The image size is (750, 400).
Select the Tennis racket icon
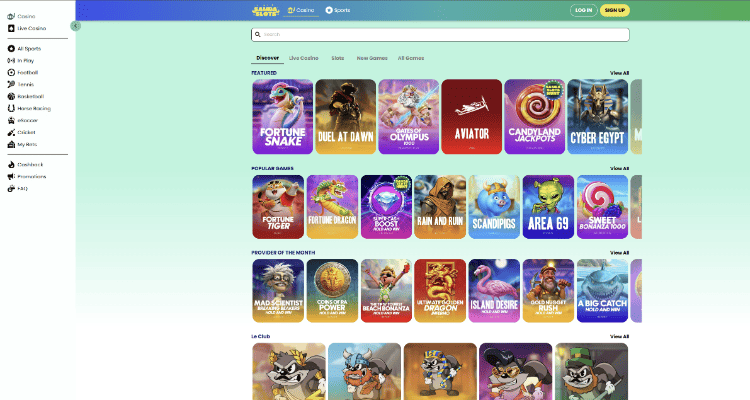pyautogui.click(x=11, y=84)
